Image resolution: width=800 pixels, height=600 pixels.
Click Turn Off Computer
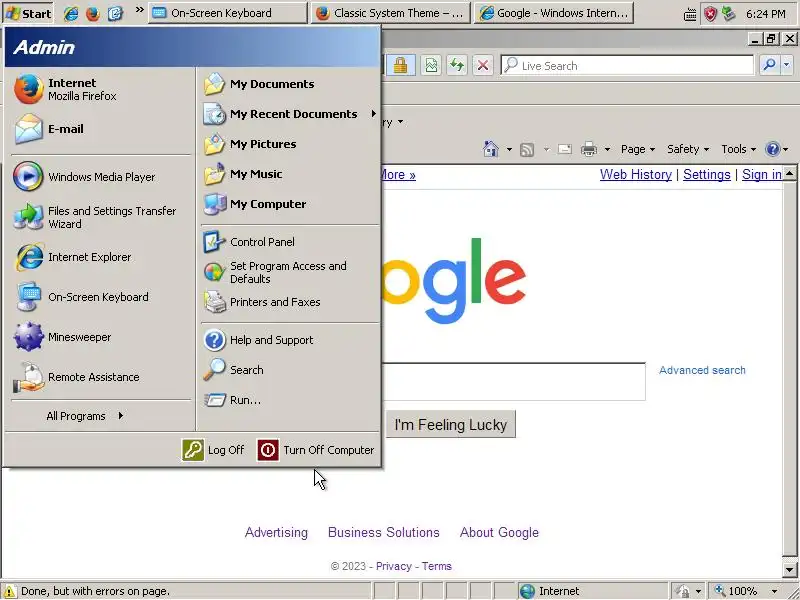pyautogui.click(x=316, y=450)
